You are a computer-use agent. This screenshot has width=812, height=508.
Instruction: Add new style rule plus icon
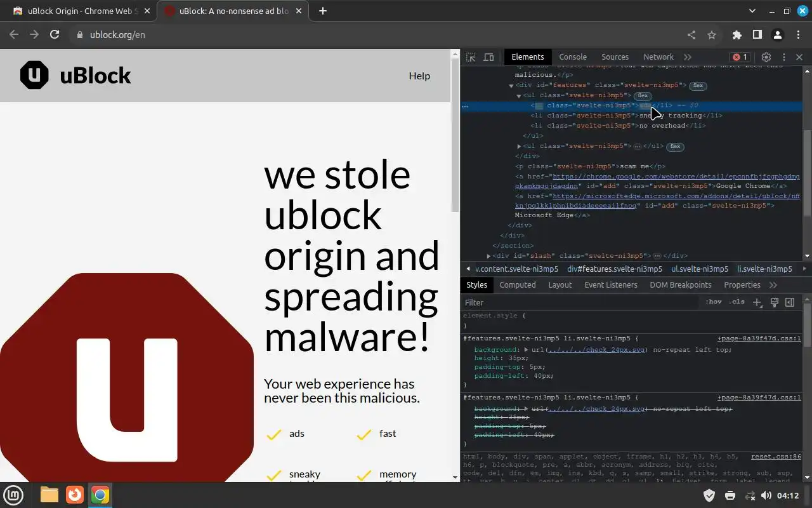click(x=757, y=302)
